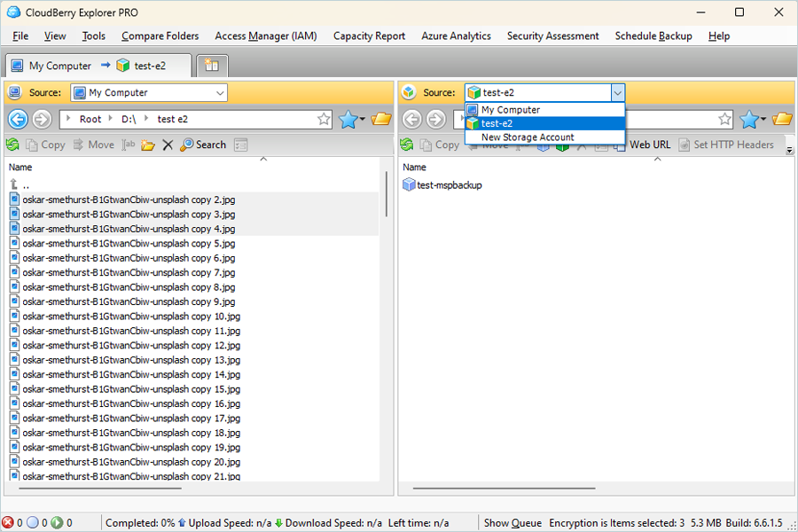
Task: Click Search in the left pane toolbar
Action: click(203, 145)
